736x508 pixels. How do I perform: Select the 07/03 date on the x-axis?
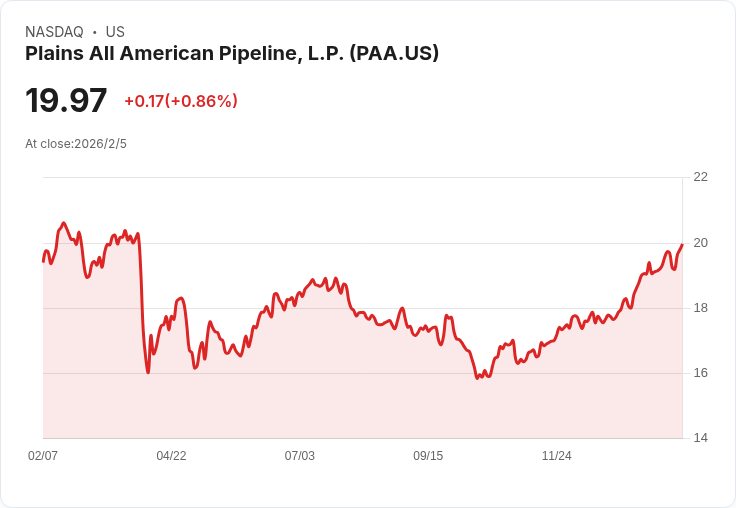point(300,456)
